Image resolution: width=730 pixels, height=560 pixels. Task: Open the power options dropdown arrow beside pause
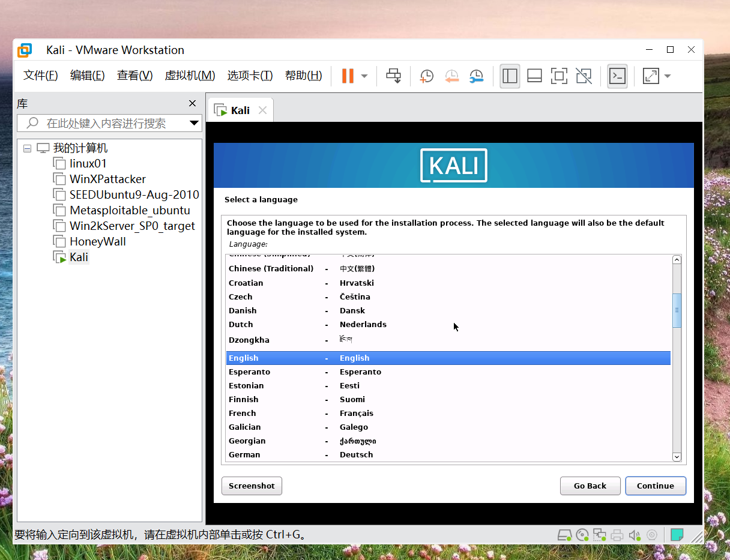point(364,76)
